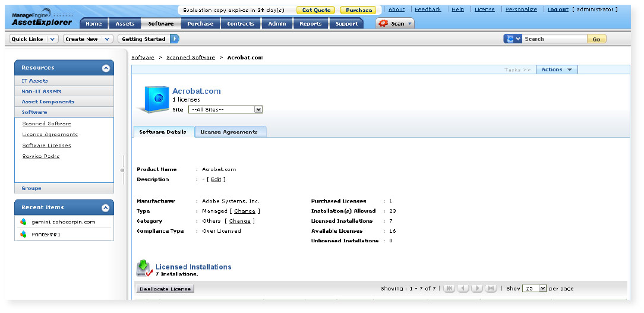Focus the Search input field
The image size is (644, 313).
tap(554, 39)
